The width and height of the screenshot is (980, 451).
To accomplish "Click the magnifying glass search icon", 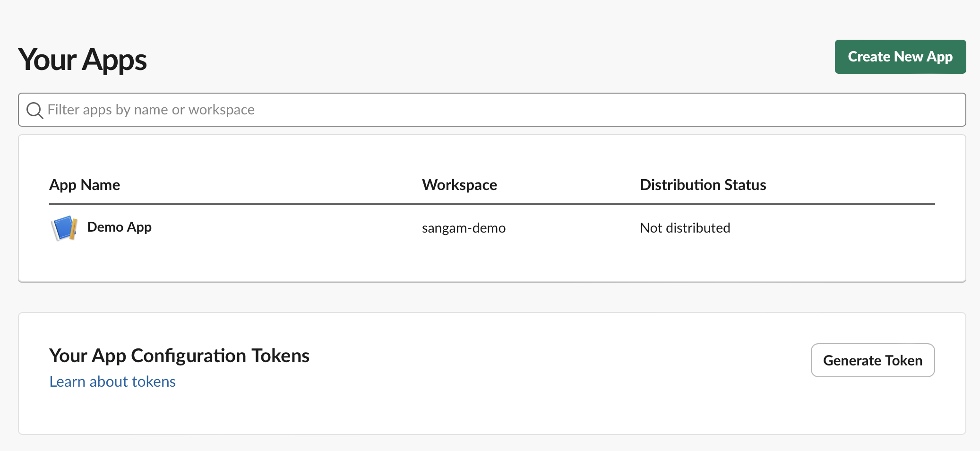I will tap(34, 110).
